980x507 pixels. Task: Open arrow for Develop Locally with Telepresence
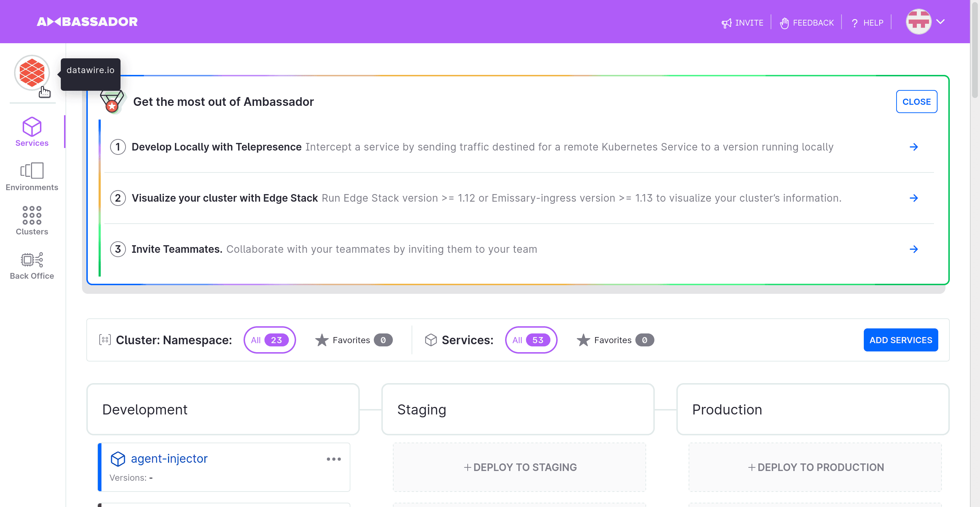pyautogui.click(x=913, y=147)
